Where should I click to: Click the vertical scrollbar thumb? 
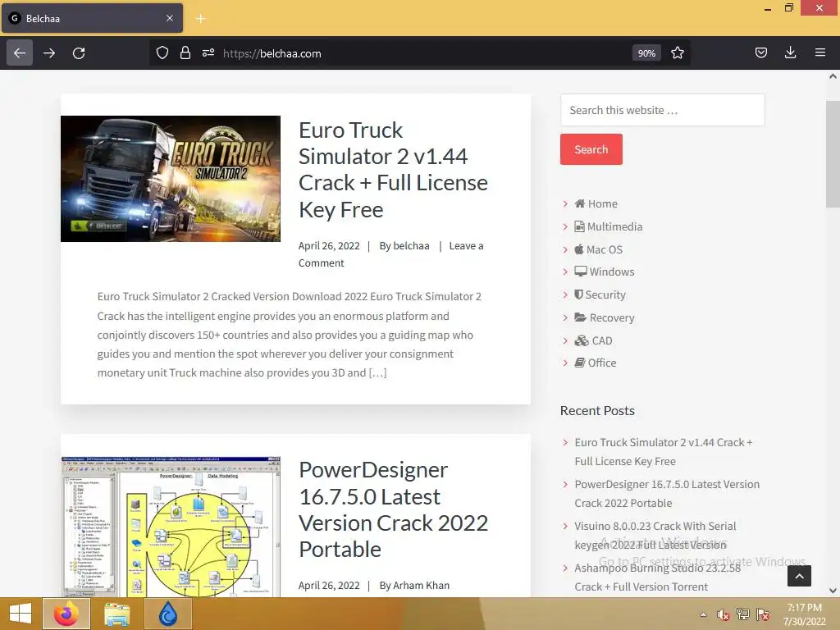pyautogui.click(x=833, y=153)
